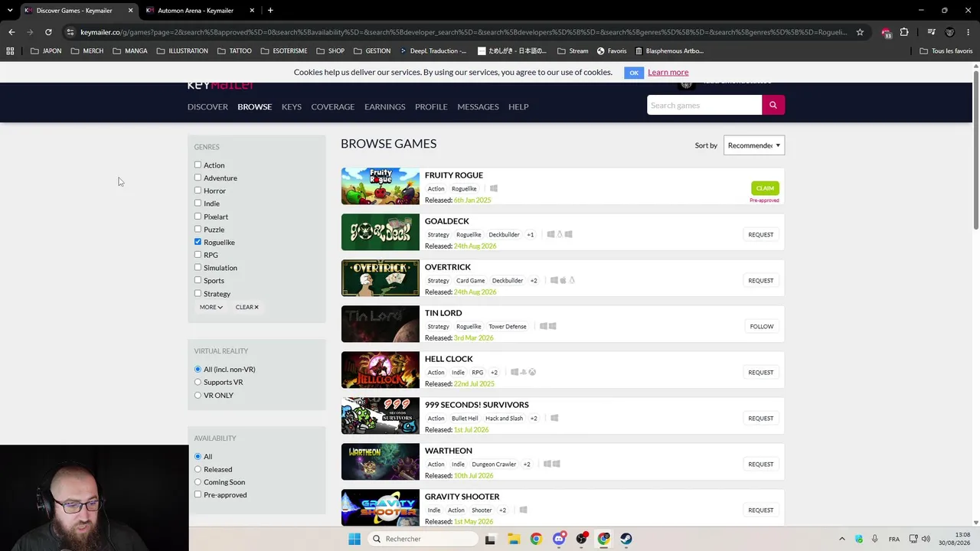Select the VR ONLY radio option
Viewport: 980px width, 551px height.
(x=198, y=395)
